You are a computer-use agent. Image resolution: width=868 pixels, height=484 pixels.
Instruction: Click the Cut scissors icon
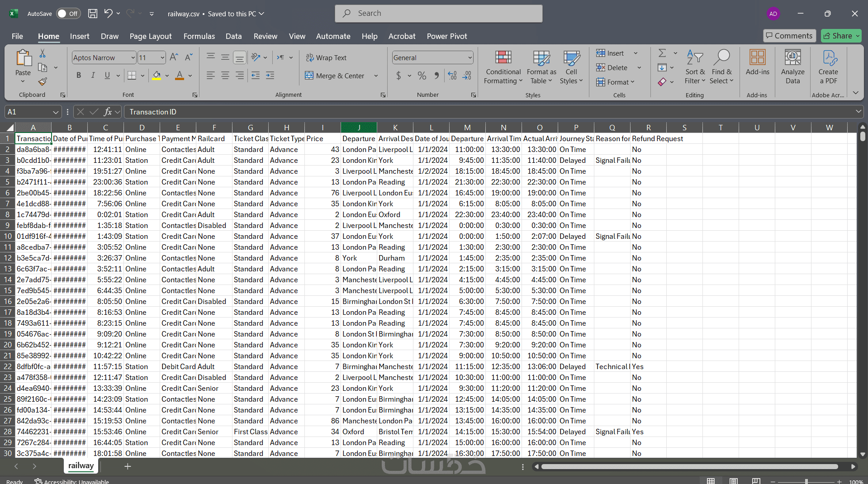43,53
